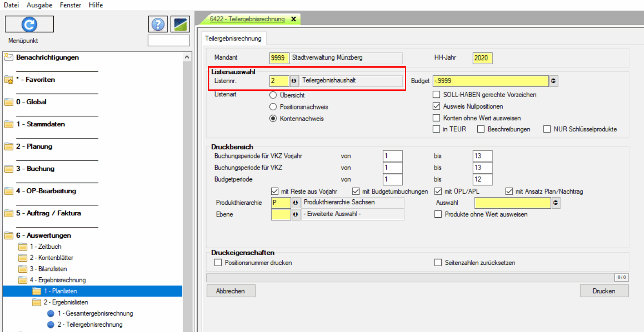The image size is (644, 332).
Task: Open 1 - Gesamtergebnisrechnung in tree
Action: pyautogui.click(x=95, y=313)
